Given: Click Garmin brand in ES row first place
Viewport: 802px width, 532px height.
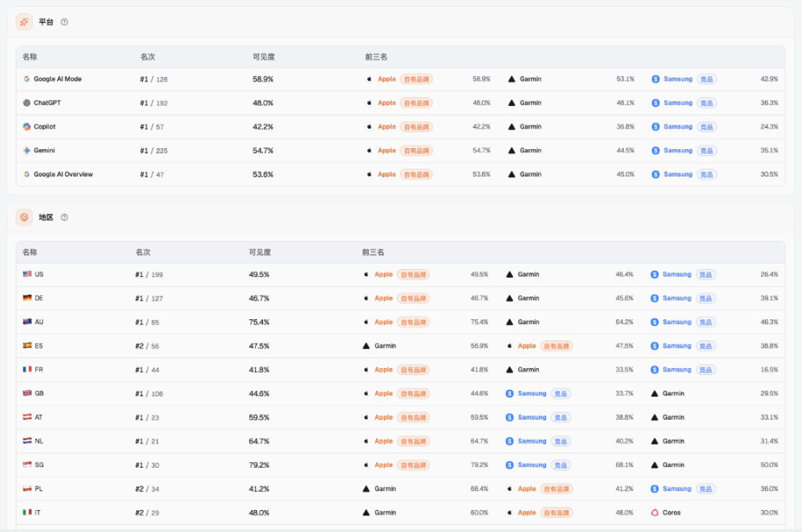Looking at the screenshot, I should (x=385, y=346).
